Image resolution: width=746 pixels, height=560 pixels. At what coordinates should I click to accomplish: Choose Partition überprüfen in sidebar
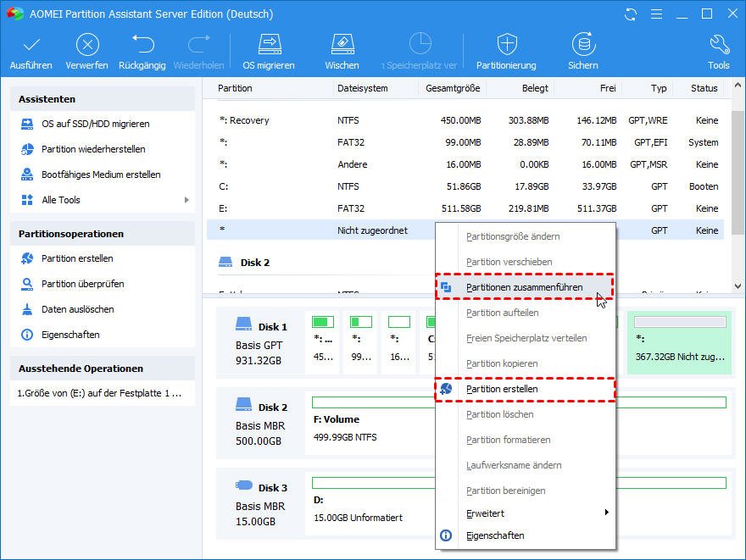83,284
